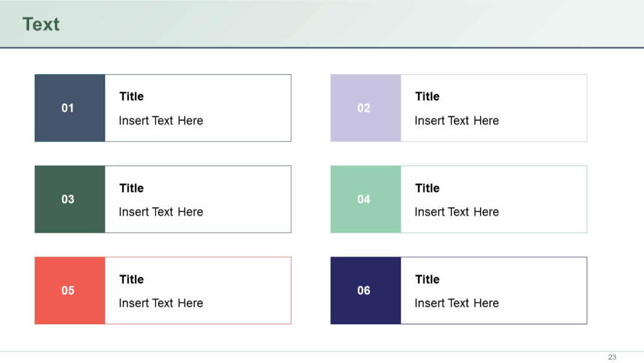Select the Title text in box 04
The width and height of the screenshot is (644, 363).
tap(427, 188)
